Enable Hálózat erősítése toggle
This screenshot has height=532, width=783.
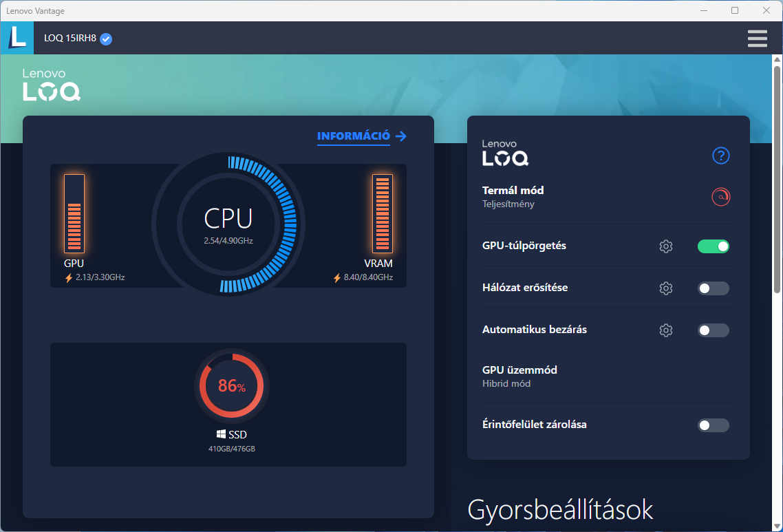click(713, 288)
